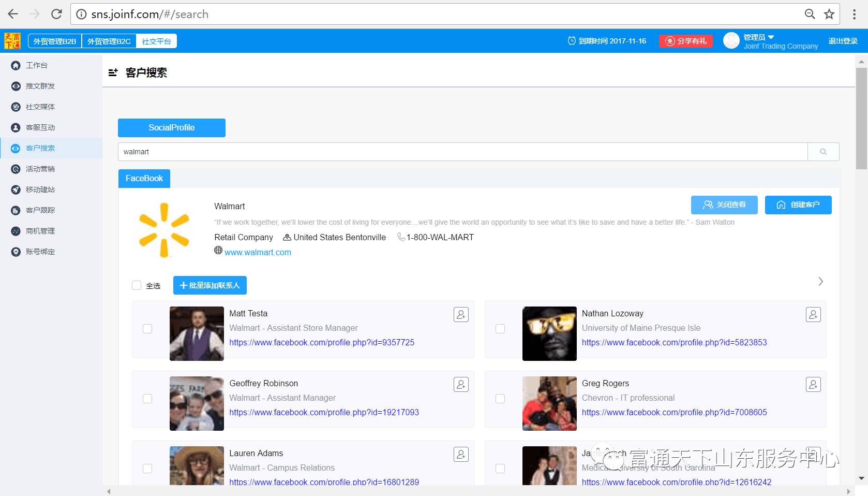
Task: Click the admin avatar in the header
Action: click(731, 40)
